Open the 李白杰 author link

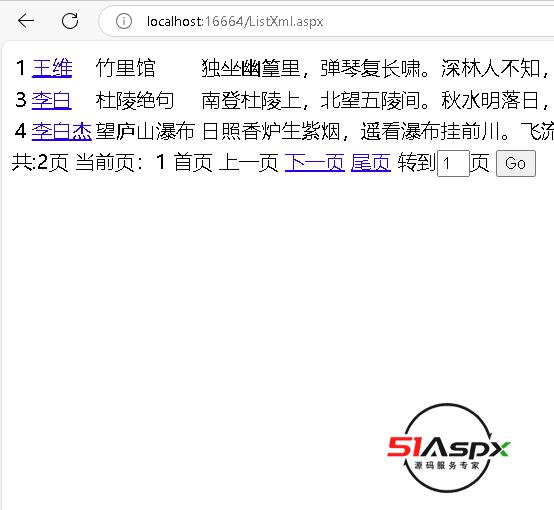click(x=62, y=131)
